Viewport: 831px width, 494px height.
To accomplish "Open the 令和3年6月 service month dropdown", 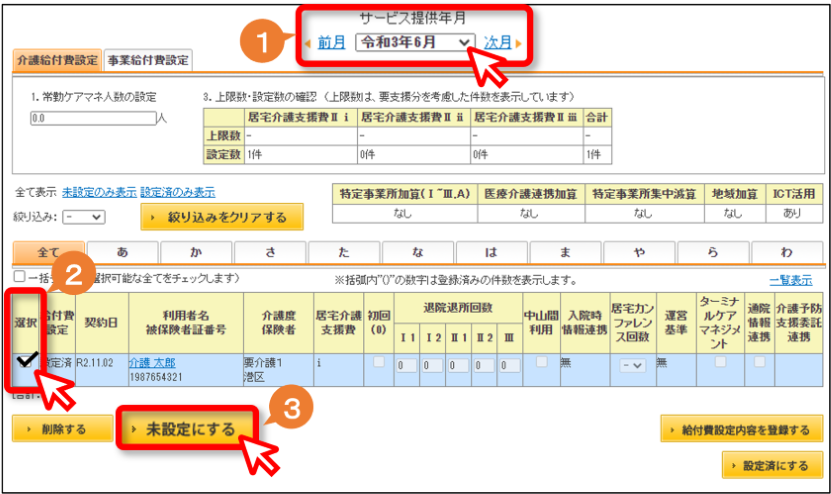I will (415, 42).
